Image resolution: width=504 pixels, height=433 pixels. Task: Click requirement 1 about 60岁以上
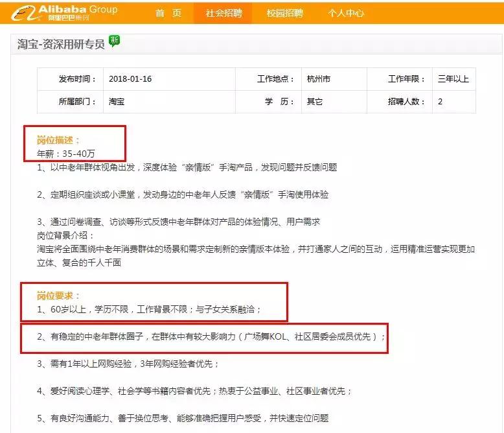pos(149,309)
